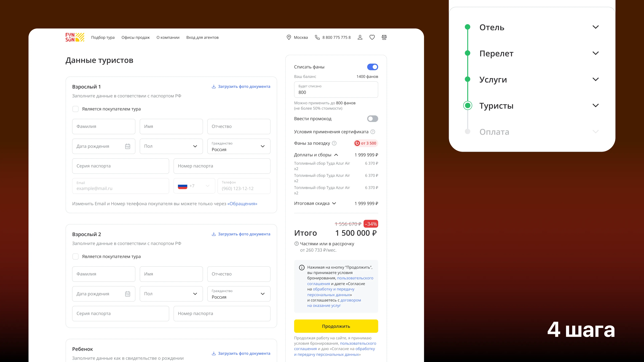
Task: Click green step dot for Отель
Action: tap(468, 27)
